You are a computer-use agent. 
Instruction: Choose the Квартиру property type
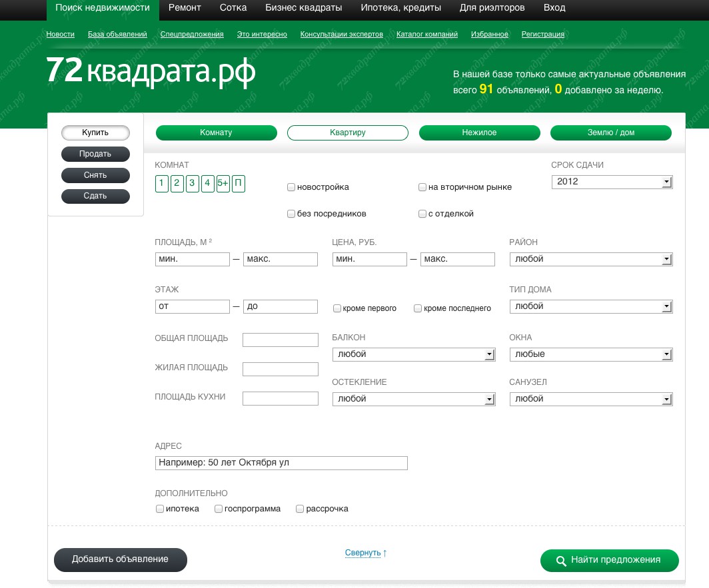click(x=348, y=133)
